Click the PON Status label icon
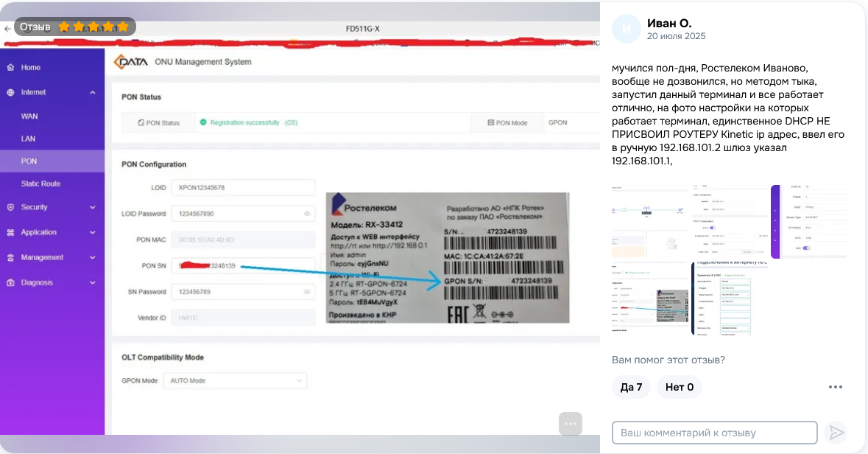Image resolution: width=868 pixels, height=454 pixels. click(x=141, y=122)
